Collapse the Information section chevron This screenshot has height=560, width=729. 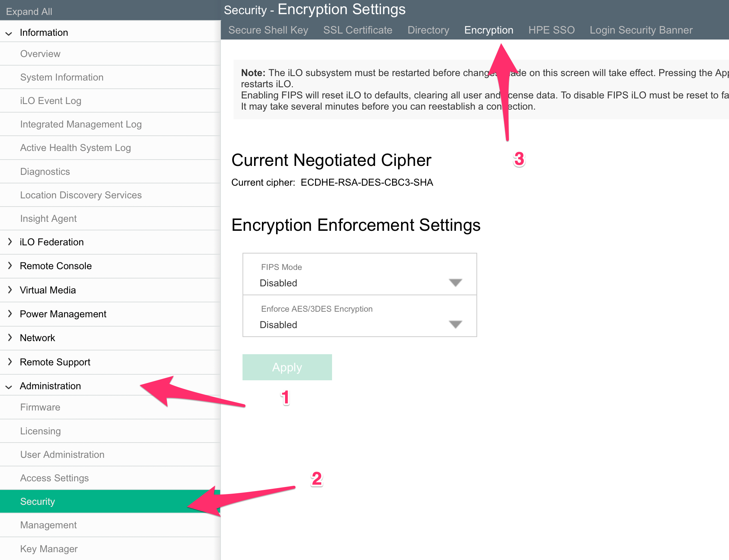pos(9,33)
